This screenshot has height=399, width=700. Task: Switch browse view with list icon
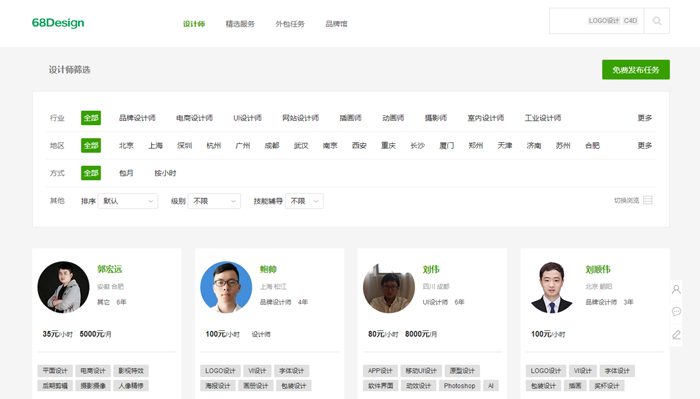[x=648, y=200]
